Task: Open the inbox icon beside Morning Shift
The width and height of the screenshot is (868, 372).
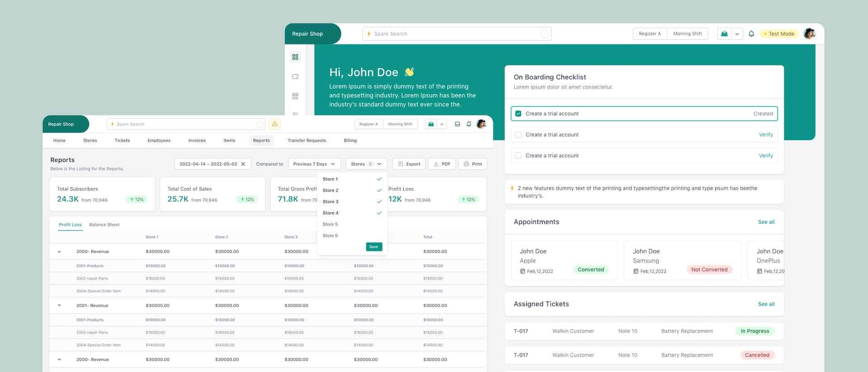Action: click(457, 124)
